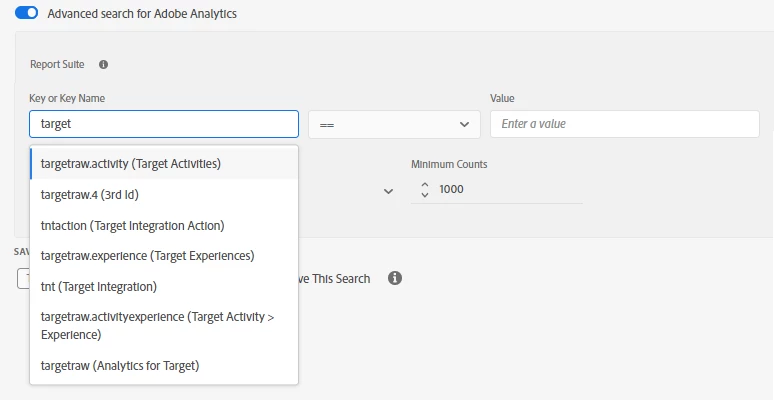Select tnt (Target Integration) suggestion
774x400 pixels.
click(x=164, y=286)
